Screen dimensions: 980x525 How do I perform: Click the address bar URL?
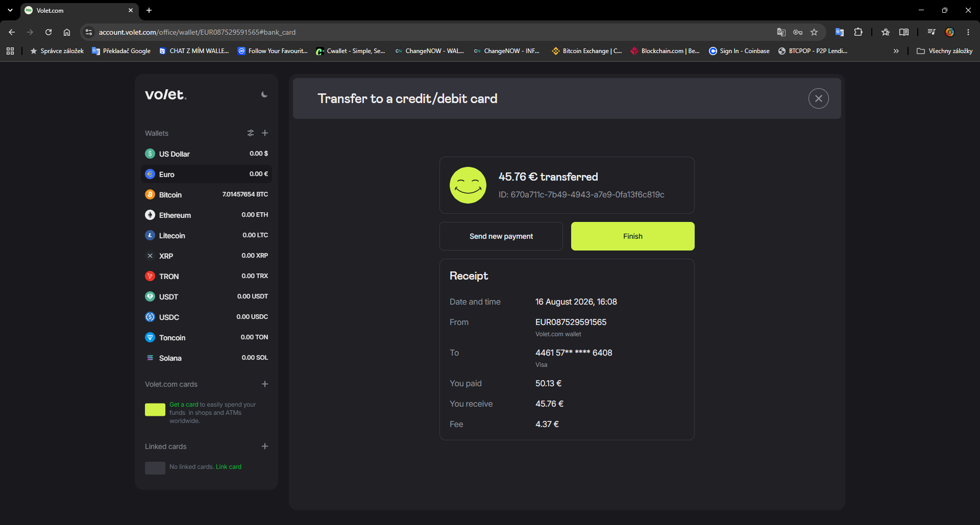click(x=197, y=32)
